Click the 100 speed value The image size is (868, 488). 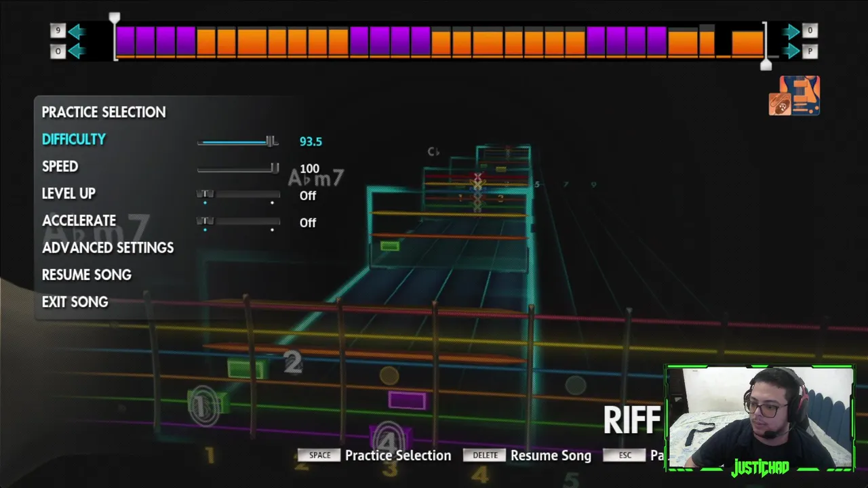pyautogui.click(x=309, y=169)
